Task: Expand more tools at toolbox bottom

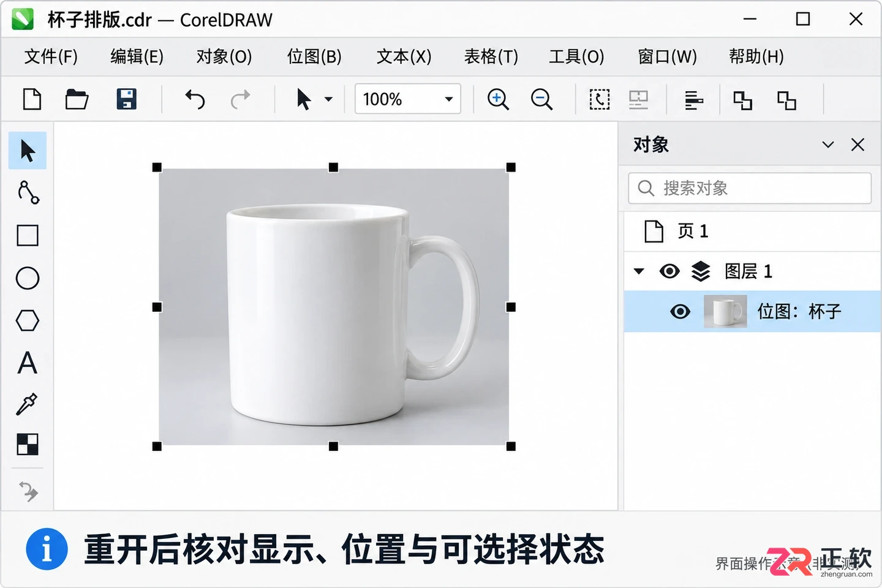Action: [28, 491]
